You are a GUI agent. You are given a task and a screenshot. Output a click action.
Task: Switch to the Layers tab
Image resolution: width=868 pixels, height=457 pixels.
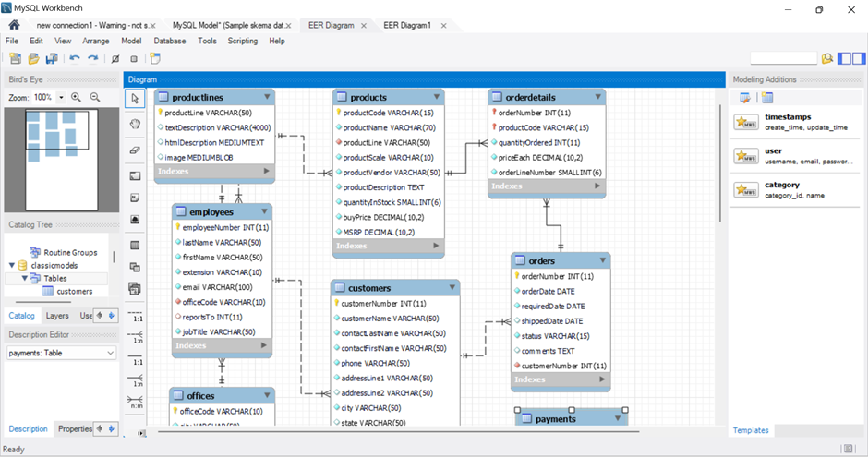pyautogui.click(x=57, y=316)
